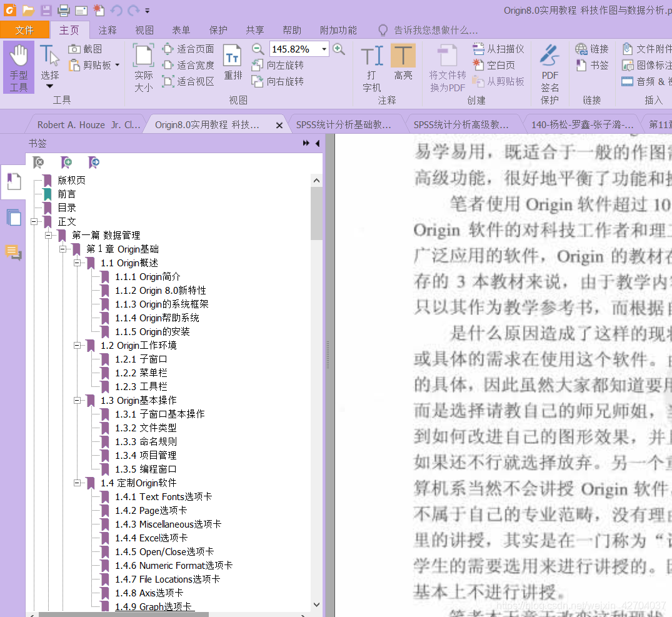Insert a File Attachment (文件附件)
This screenshot has height=617, width=672.
647,49
